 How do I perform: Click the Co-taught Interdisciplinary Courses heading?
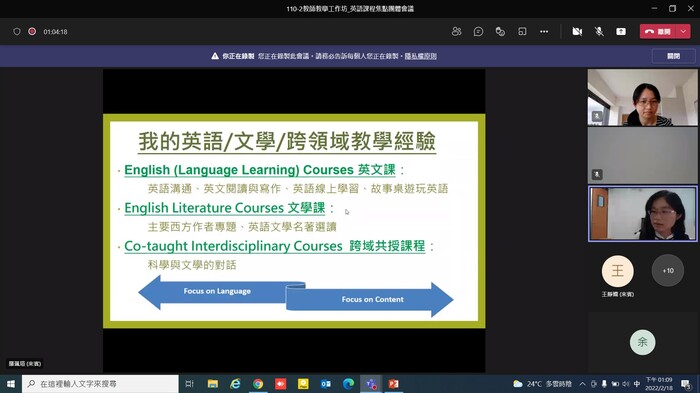(x=275, y=246)
